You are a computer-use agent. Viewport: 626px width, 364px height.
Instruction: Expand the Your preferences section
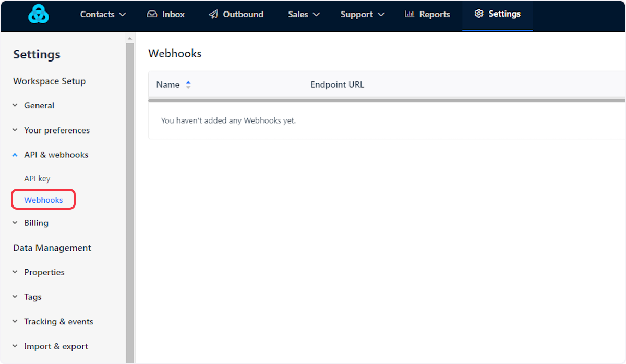point(51,130)
